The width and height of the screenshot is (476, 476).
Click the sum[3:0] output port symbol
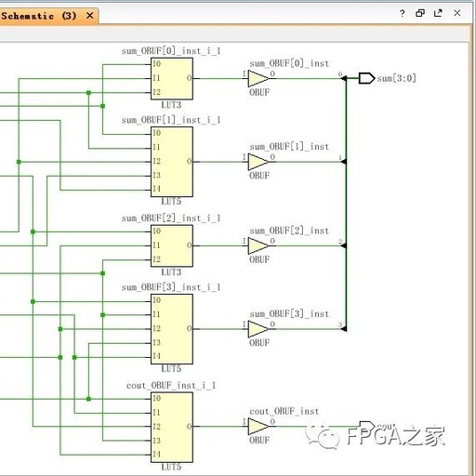coord(367,78)
